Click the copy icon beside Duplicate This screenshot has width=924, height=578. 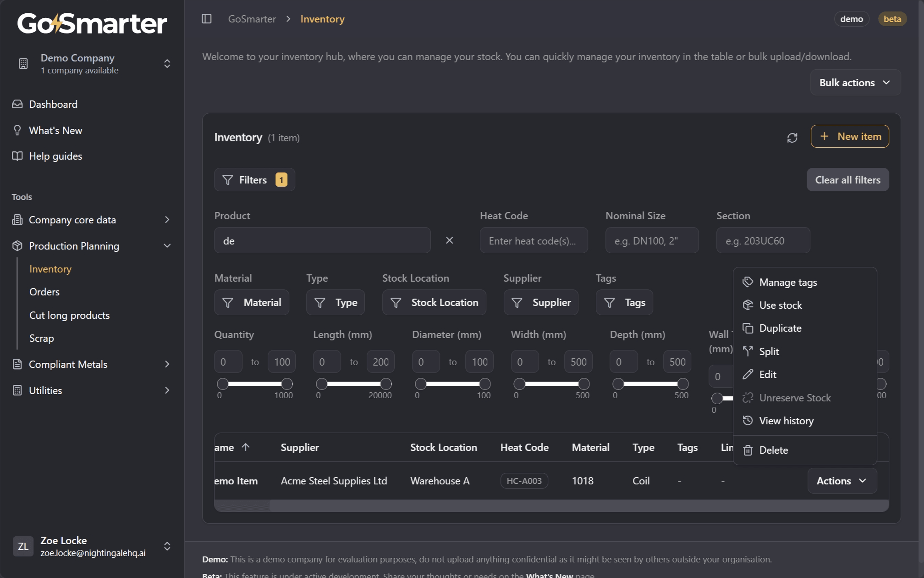pos(748,328)
